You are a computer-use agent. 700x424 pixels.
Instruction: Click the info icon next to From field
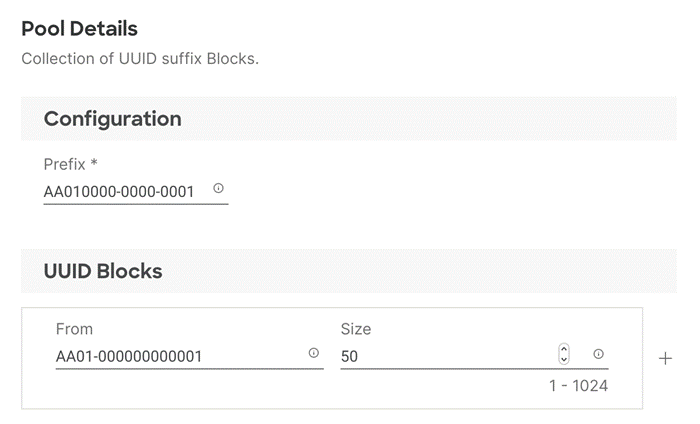[313, 353]
